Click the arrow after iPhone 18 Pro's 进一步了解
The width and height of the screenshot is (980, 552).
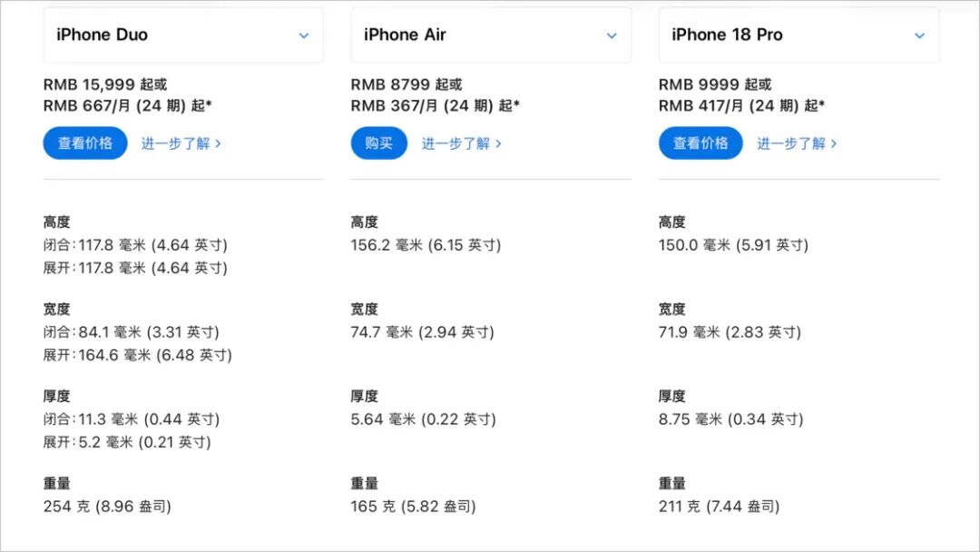(834, 143)
